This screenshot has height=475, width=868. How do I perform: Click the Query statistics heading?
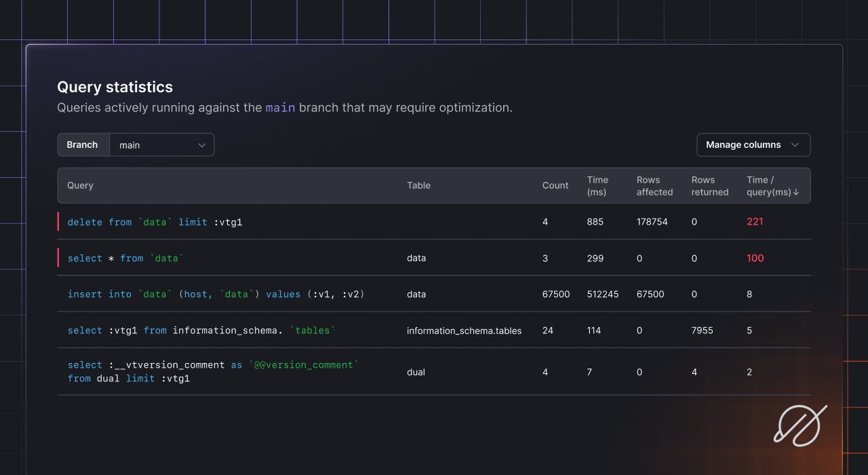[115, 87]
